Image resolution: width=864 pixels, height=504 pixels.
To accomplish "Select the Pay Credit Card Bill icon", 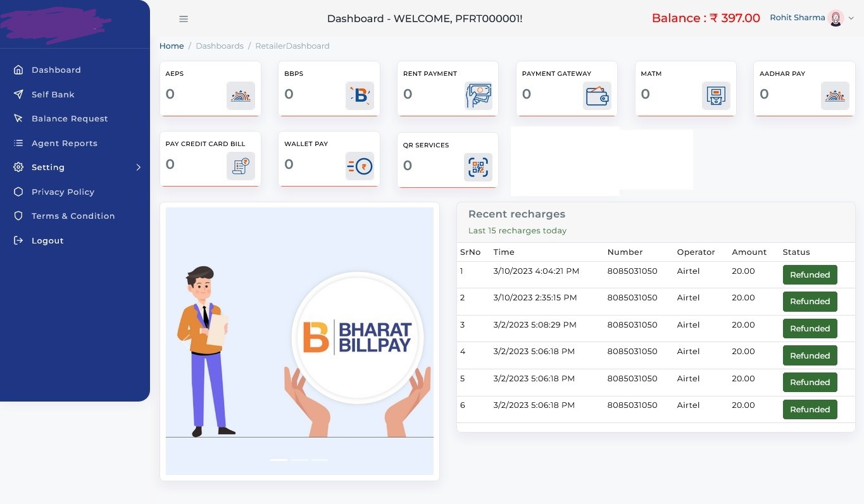I will click(241, 166).
